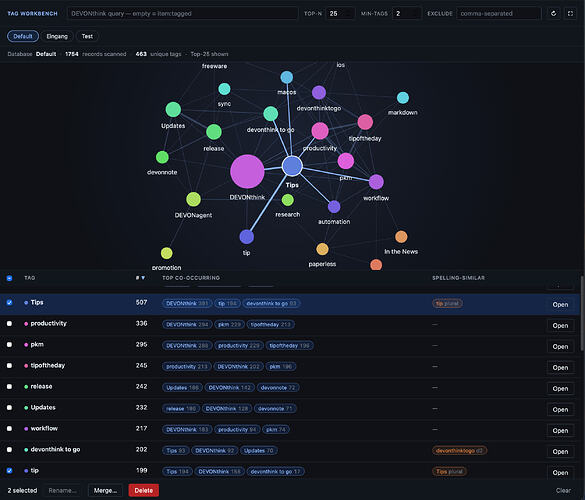Open the Top-N value selector
Viewport: 585px width, 500px height.
click(x=340, y=13)
